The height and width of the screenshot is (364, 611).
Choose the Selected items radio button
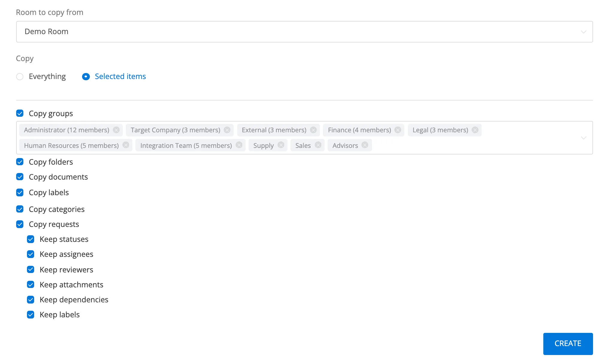[x=86, y=77]
